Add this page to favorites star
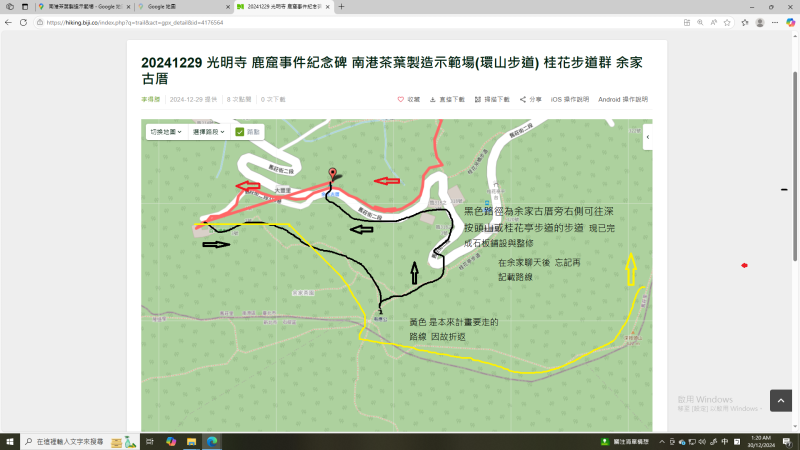This screenshot has height=450, width=800. click(727, 22)
